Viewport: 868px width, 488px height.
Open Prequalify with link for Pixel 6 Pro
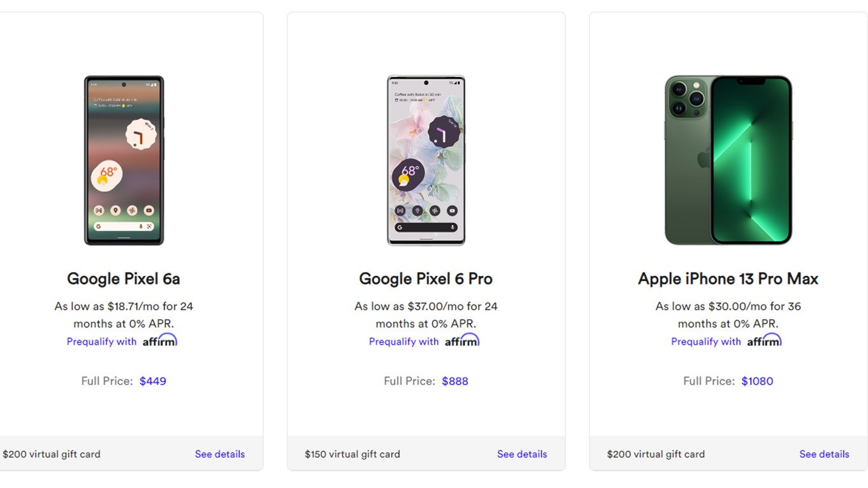pos(404,341)
